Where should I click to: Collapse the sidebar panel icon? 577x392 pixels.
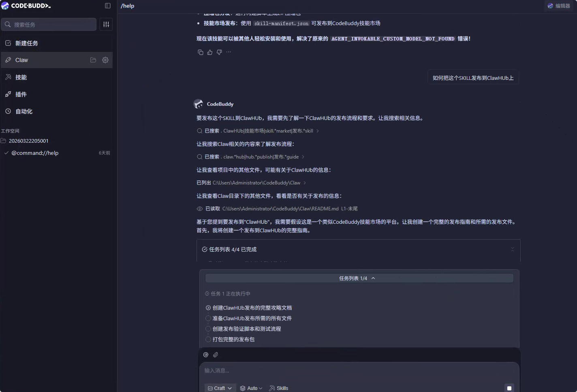(108, 6)
